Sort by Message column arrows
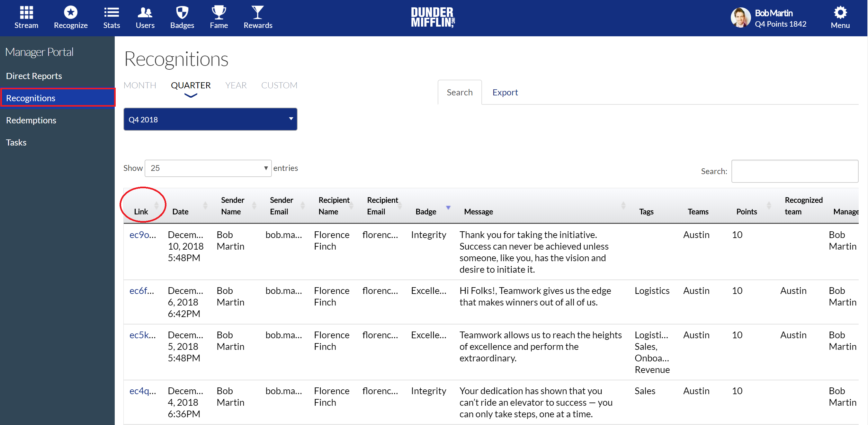Image resolution: width=868 pixels, height=425 pixels. tap(623, 205)
